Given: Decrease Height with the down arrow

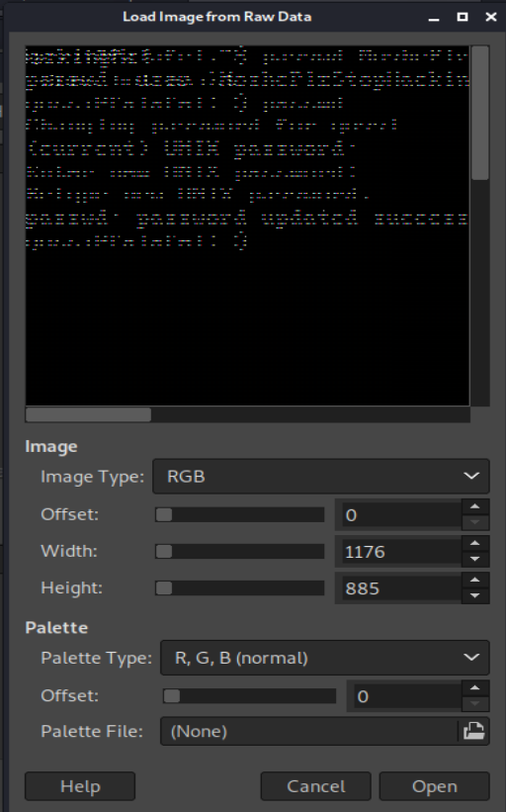Looking at the screenshot, I should point(475,596).
